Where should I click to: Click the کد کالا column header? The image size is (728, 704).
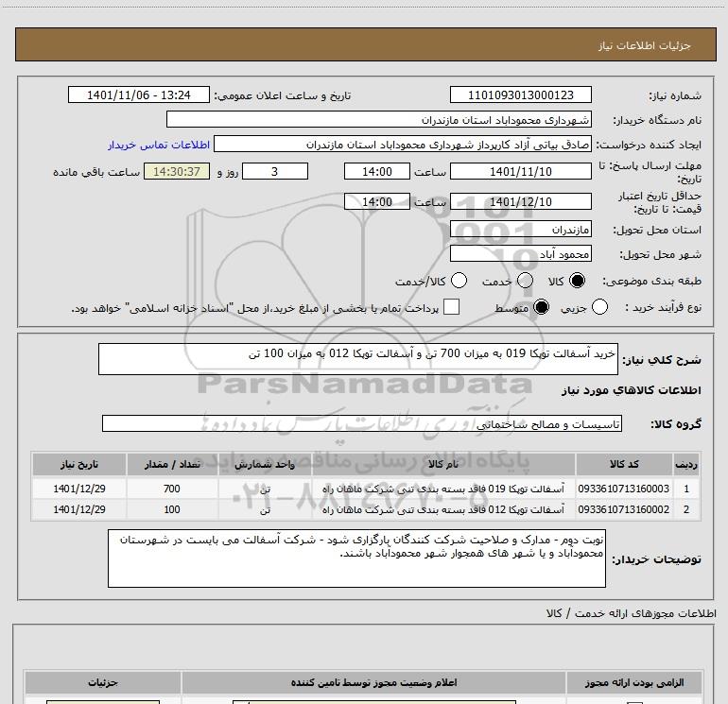click(624, 464)
